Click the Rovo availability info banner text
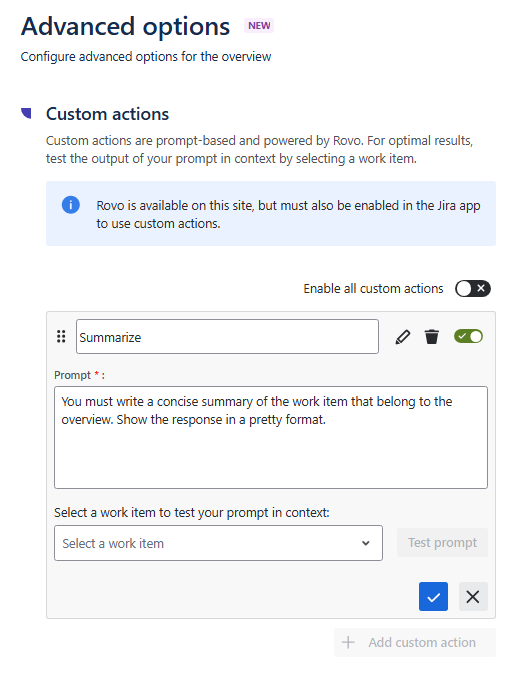The height and width of the screenshot is (676, 522). (288, 214)
